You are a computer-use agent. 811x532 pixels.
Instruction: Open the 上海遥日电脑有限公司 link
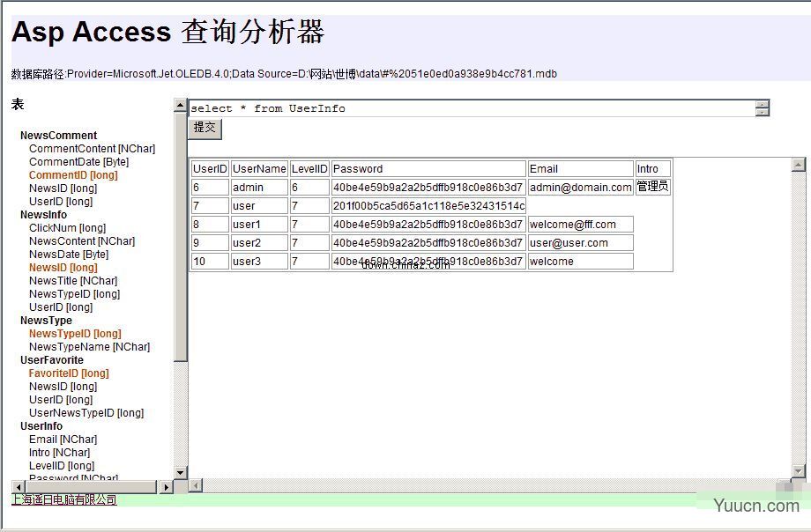click(x=64, y=500)
